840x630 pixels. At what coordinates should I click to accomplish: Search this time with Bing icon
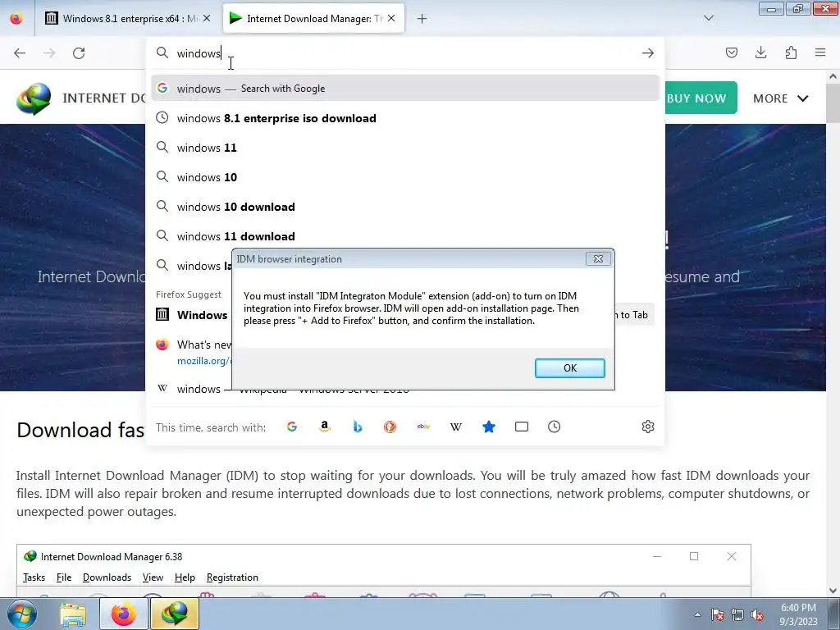[x=358, y=427]
